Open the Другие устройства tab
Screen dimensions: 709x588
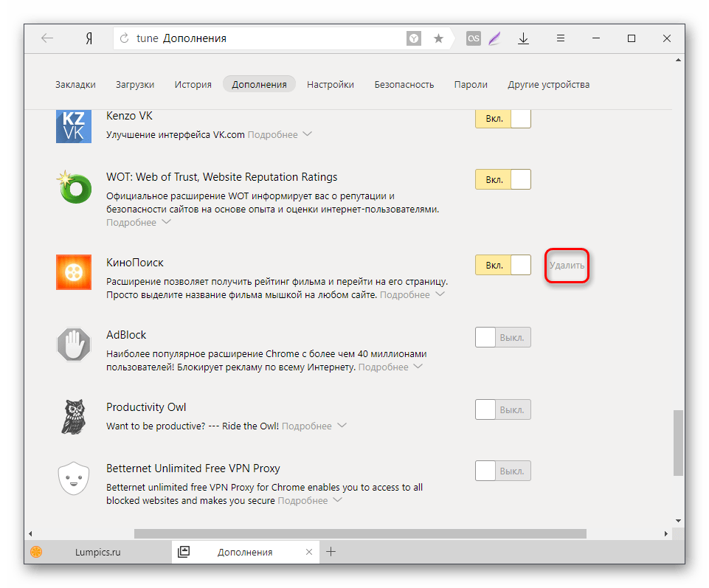[548, 85]
